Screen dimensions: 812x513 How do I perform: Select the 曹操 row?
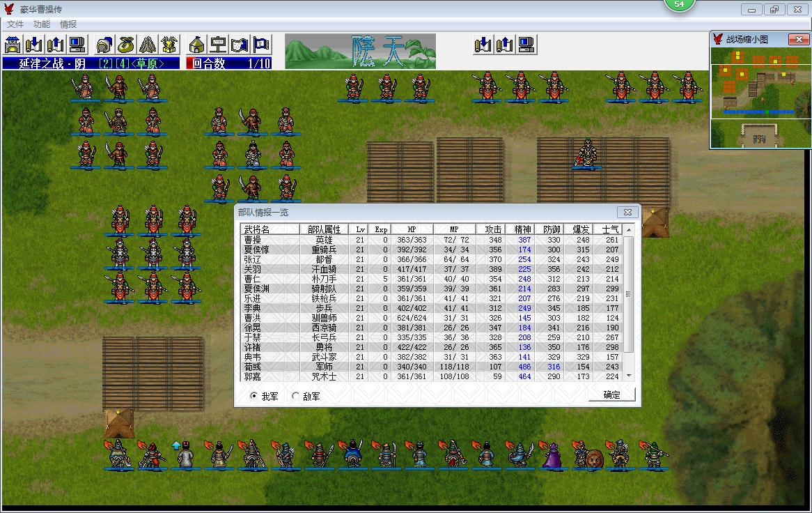tap(431, 240)
